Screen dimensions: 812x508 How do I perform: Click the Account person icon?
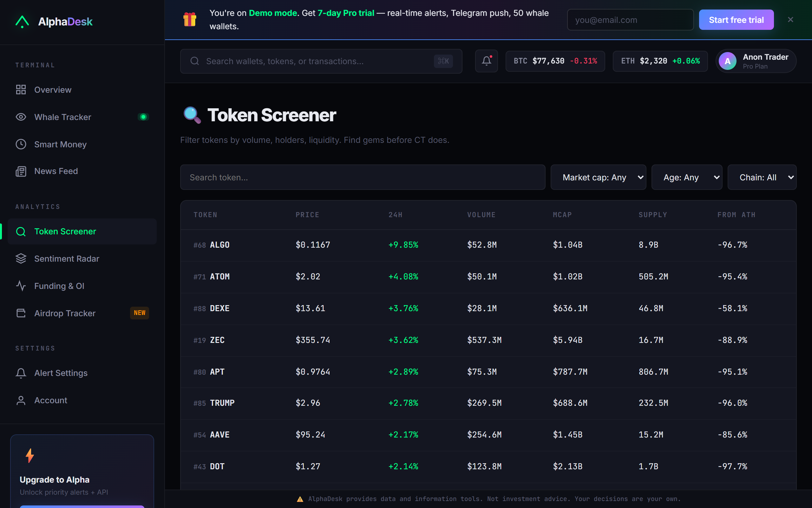21,400
